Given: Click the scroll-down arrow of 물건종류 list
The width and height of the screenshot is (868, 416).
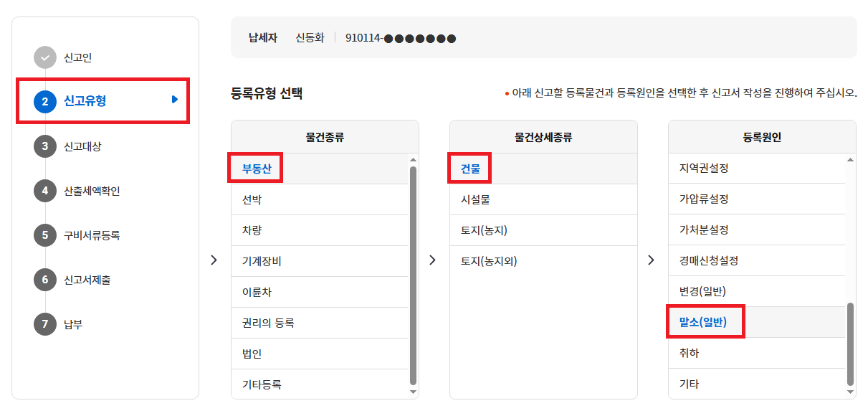Looking at the screenshot, I should click(x=412, y=390).
